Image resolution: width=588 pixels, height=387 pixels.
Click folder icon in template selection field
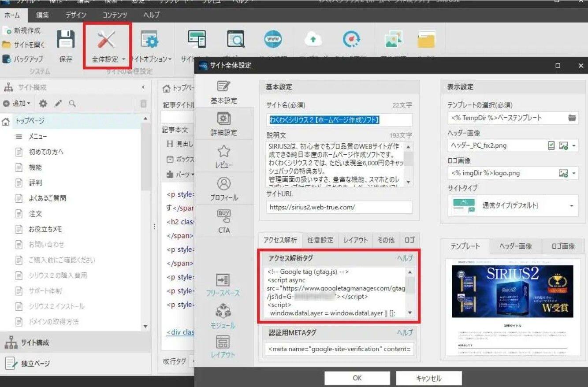(572, 118)
